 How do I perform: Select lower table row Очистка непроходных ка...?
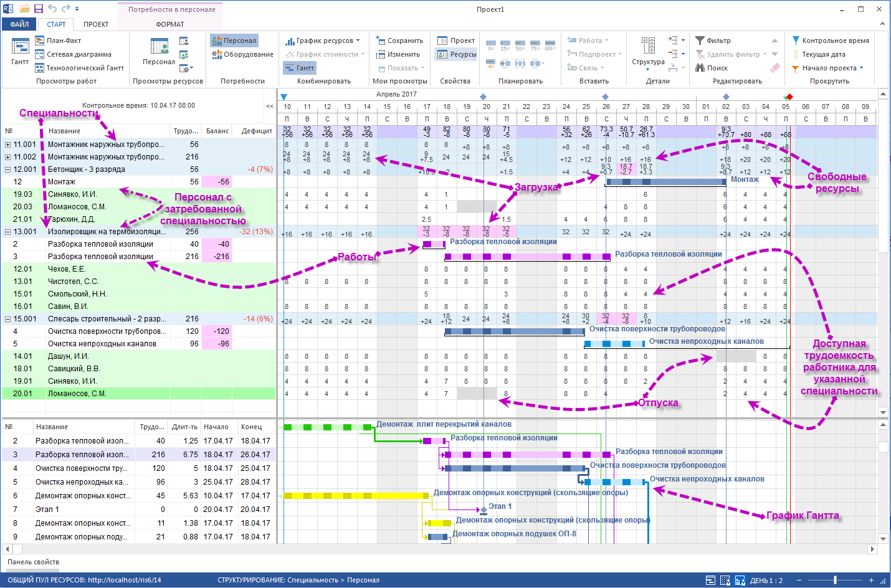(x=138, y=482)
